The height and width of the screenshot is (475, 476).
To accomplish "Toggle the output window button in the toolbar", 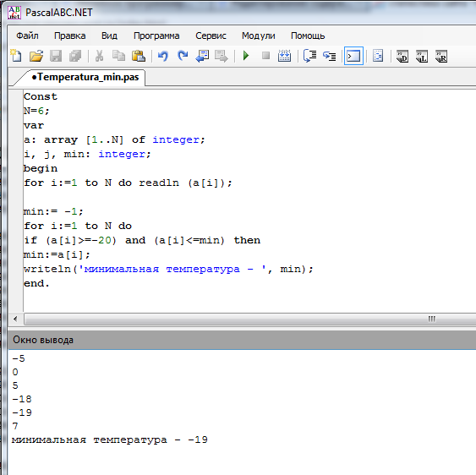I will coord(353,56).
